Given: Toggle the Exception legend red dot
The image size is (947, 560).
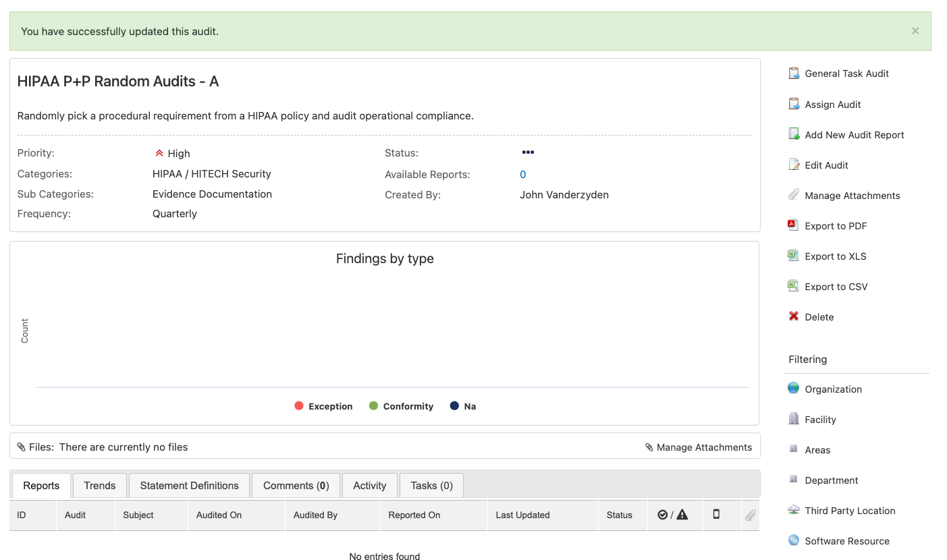Looking at the screenshot, I should (299, 405).
